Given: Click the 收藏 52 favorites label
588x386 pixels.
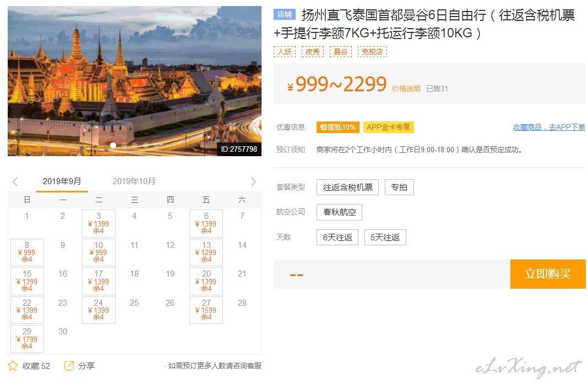Looking at the screenshot, I should [36, 366].
